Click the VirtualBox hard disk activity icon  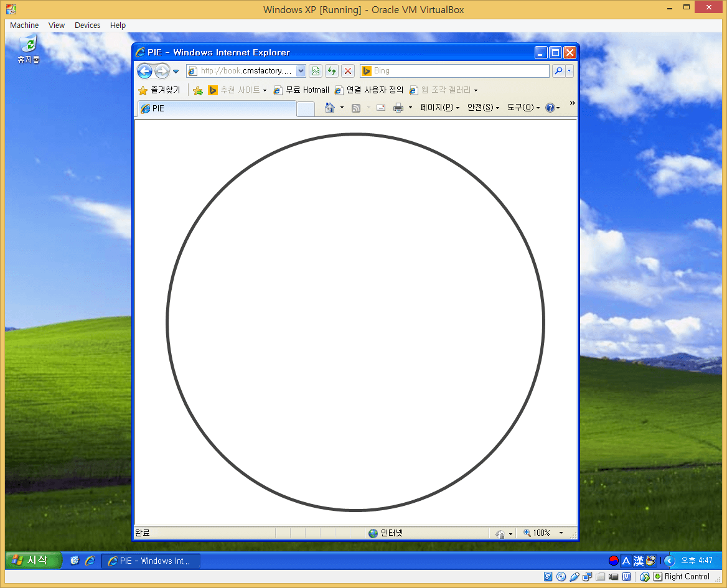(548, 577)
